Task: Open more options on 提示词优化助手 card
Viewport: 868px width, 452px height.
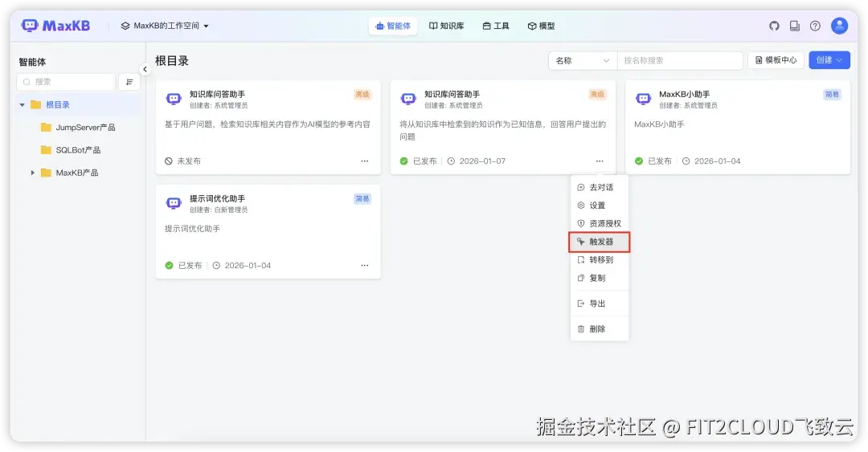Action: click(x=364, y=265)
